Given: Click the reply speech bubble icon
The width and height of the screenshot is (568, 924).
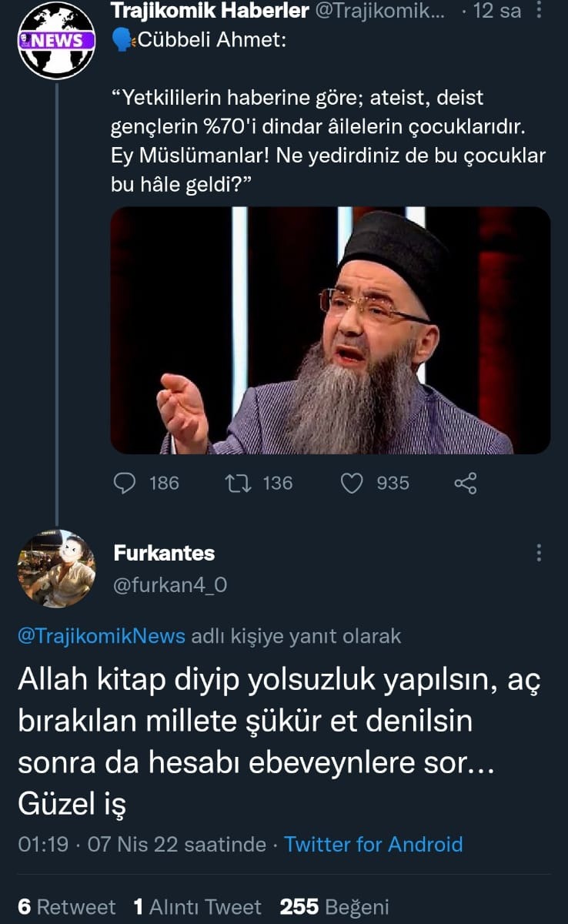Looking at the screenshot, I should 125,483.
